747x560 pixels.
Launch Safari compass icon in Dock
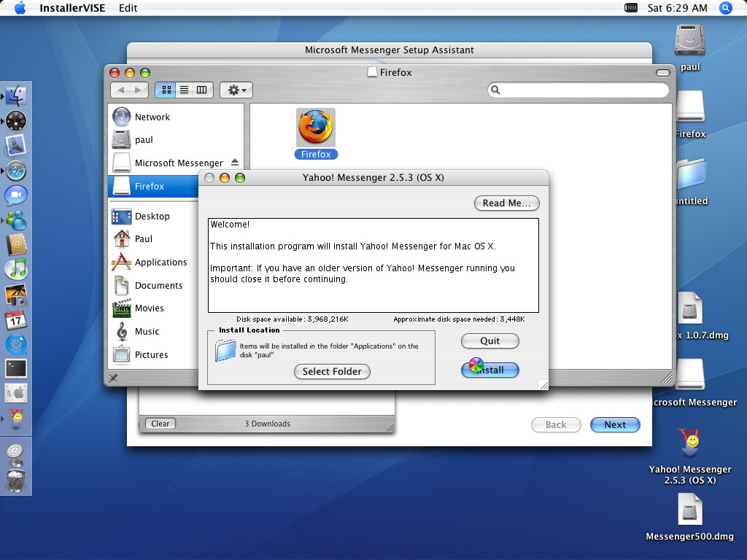click(16, 171)
